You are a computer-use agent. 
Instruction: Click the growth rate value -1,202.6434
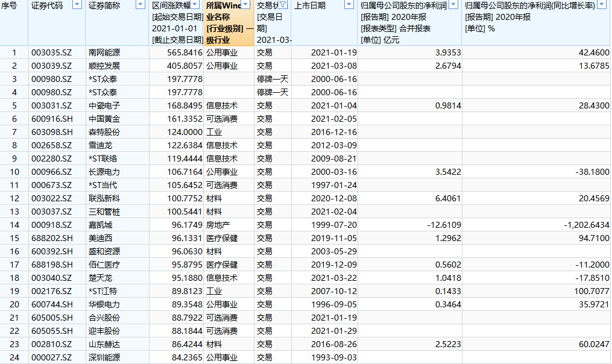tap(587, 225)
